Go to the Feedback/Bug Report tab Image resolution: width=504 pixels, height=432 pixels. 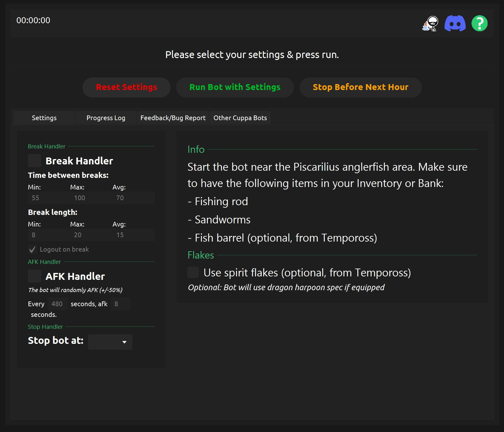point(173,118)
